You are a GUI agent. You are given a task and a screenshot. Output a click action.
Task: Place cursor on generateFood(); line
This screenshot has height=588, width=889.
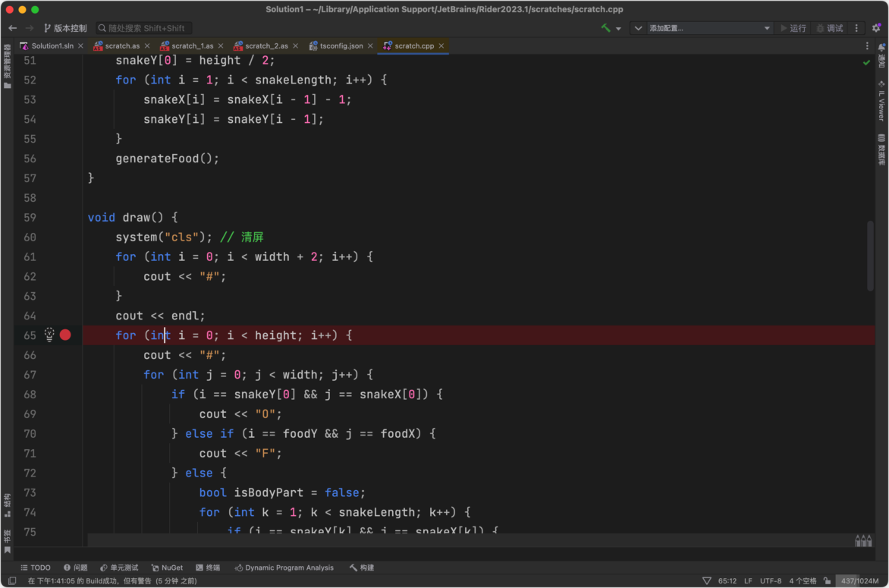pos(167,159)
